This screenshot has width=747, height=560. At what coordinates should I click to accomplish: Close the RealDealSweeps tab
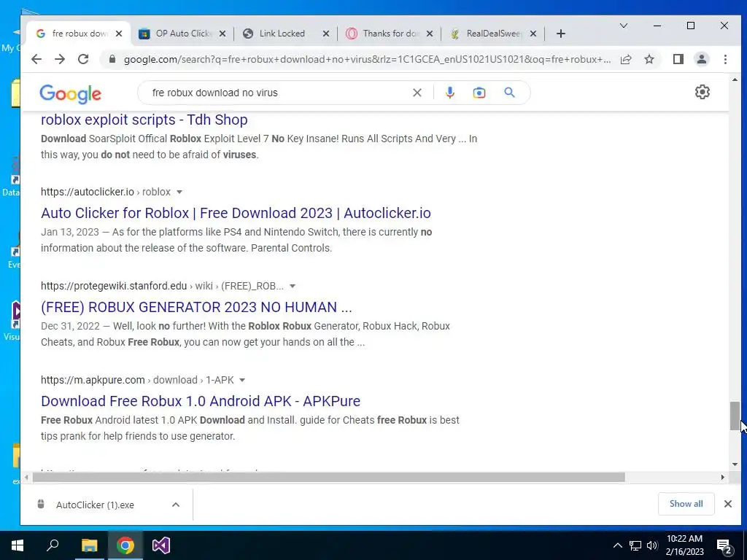[533, 34]
